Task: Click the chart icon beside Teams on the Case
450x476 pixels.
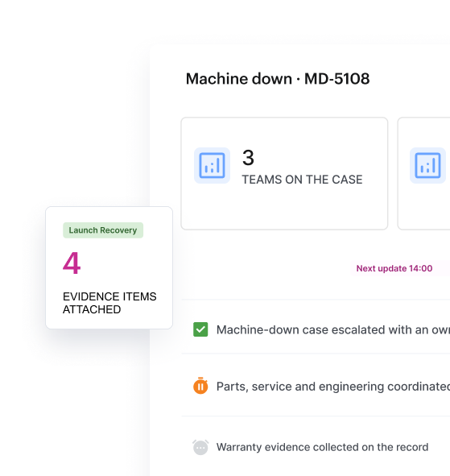Action: click(x=212, y=165)
